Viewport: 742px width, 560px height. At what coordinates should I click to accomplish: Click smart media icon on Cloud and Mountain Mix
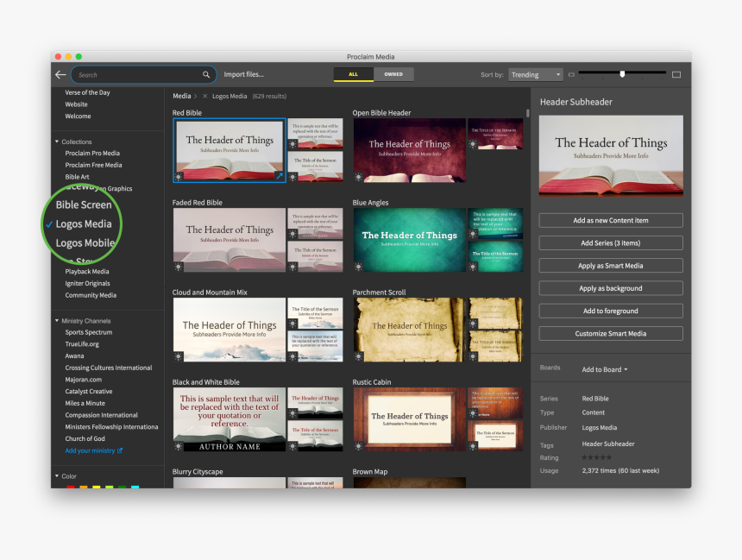pyautogui.click(x=179, y=356)
